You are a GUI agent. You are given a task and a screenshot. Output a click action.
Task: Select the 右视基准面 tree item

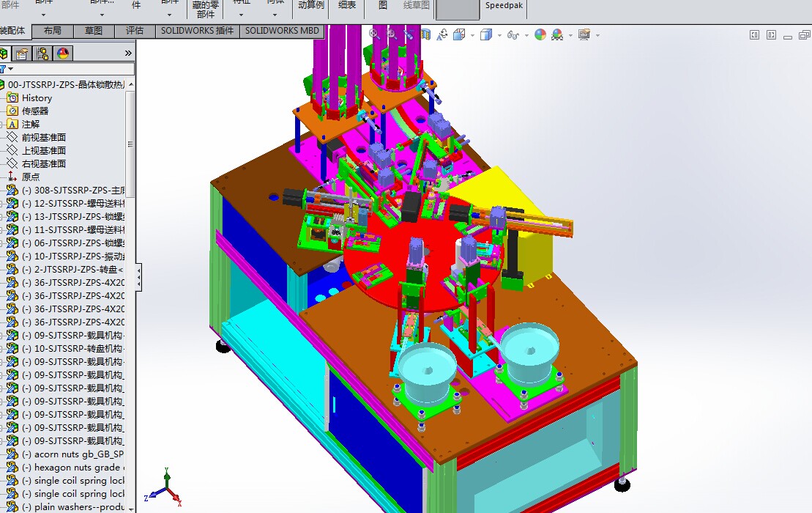click(x=43, y=163)
